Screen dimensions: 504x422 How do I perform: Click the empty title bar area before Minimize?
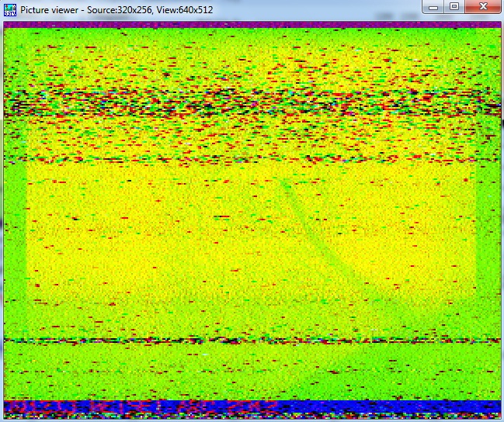(x=326, y=9)
